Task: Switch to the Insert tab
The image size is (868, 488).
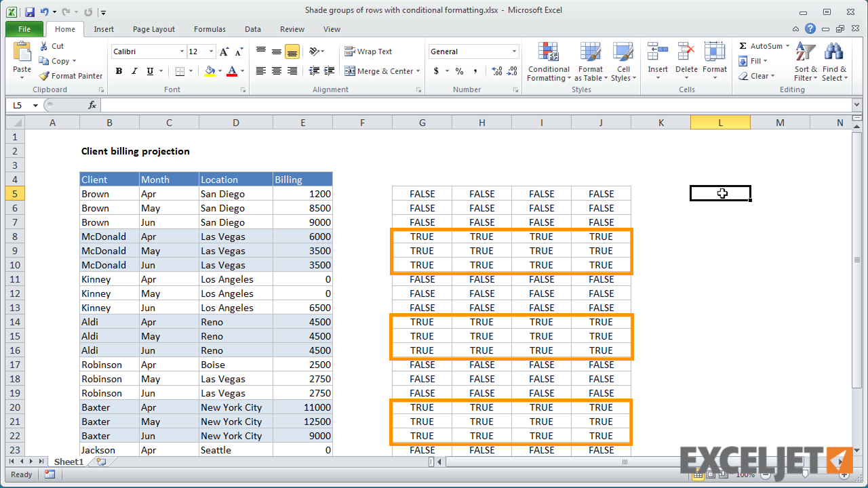Action: (x=104, y=29)
